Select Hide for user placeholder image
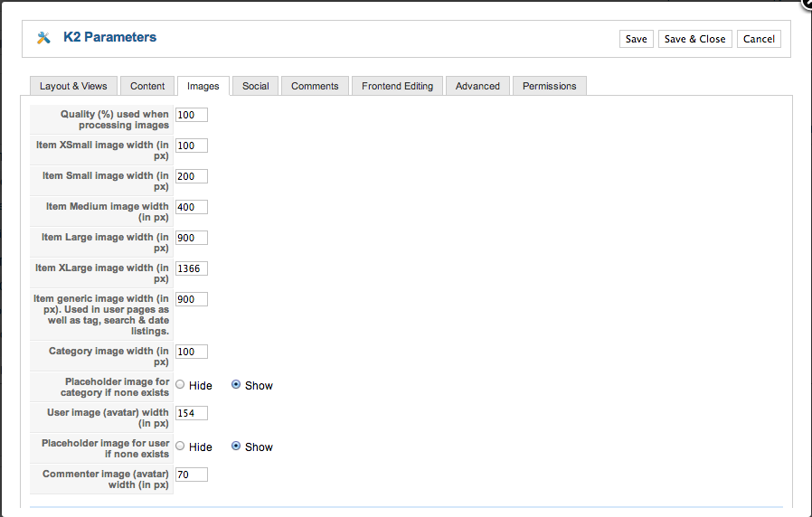Screen dimensions: 812x517 180,446
